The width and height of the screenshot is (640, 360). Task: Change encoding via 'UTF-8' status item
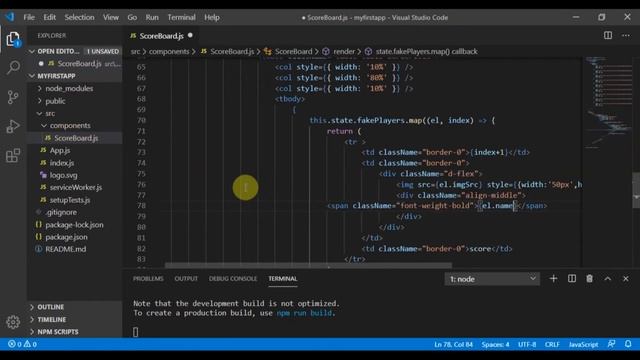527,344
